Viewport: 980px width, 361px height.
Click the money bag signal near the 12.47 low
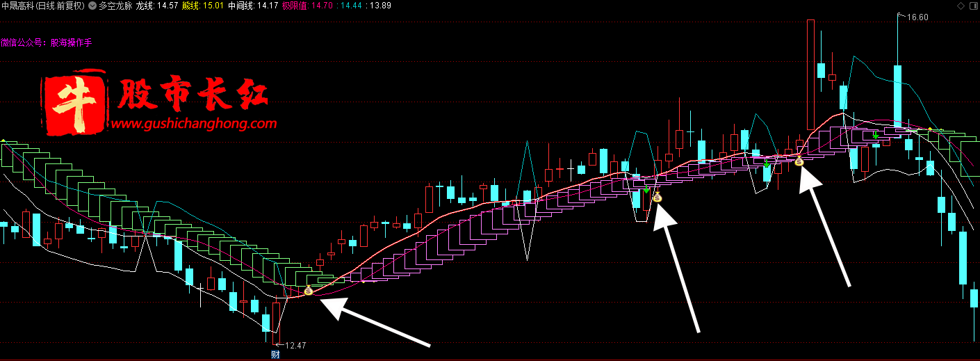(x=309, y=290)
